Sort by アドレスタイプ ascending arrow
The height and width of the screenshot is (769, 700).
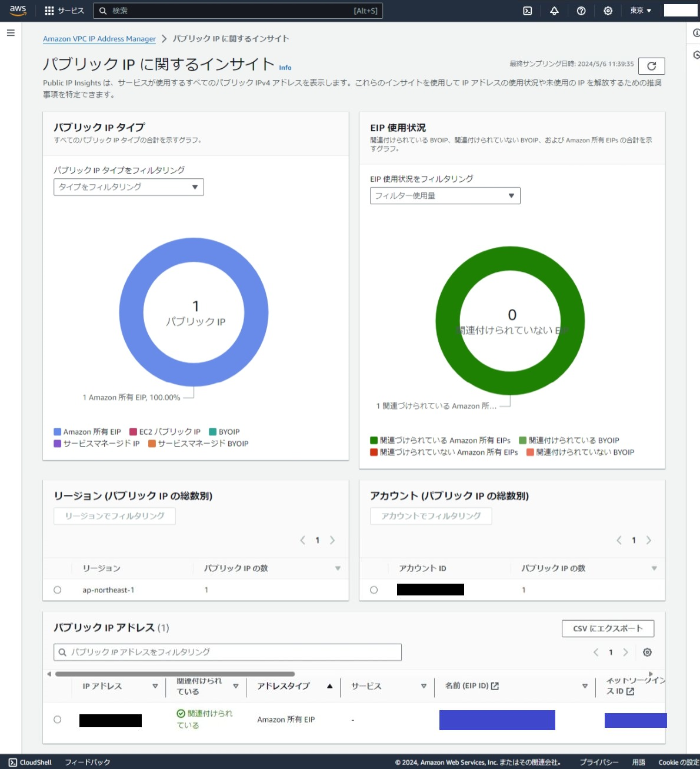[x=329, y=686]
